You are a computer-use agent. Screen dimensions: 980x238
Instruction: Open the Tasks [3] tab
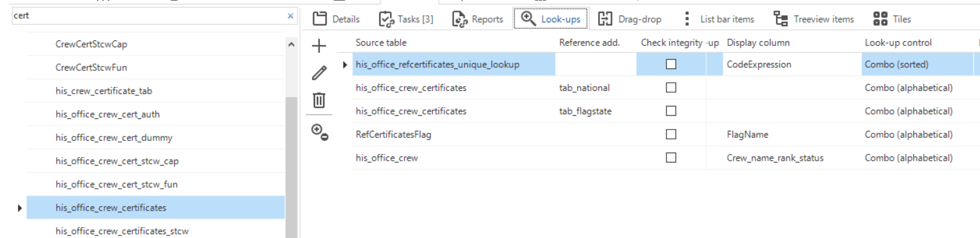pyautogui.click(x=406, y=19)
